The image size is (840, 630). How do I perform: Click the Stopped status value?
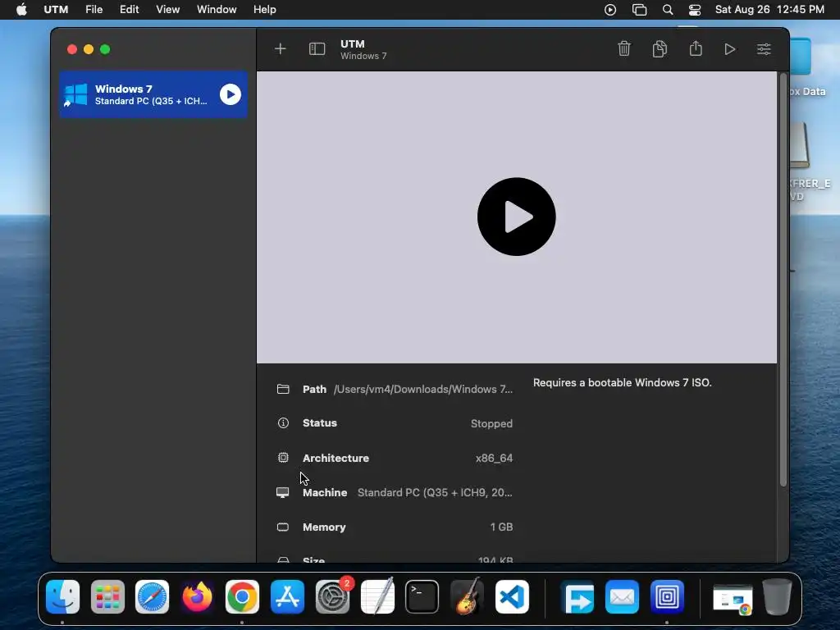tap(491, 423)
